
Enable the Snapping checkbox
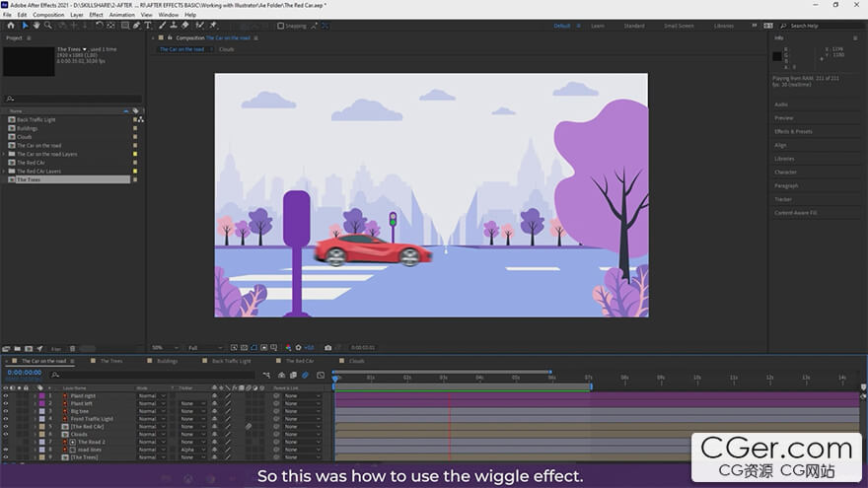280,26
